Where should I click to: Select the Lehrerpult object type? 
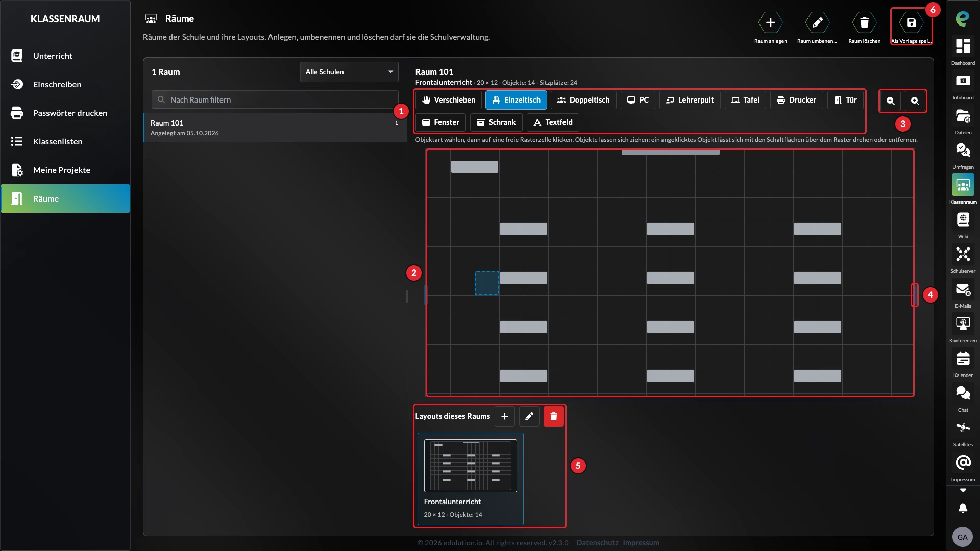tap(690, 100)
